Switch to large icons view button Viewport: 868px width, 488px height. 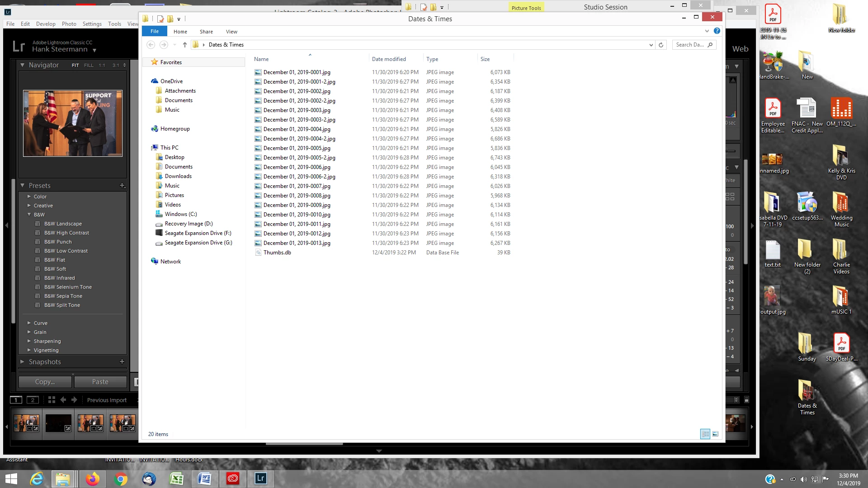pos(715,434)
